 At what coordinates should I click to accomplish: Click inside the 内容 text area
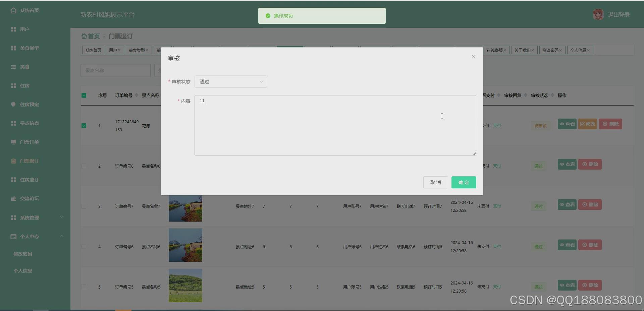coord(335,125)
